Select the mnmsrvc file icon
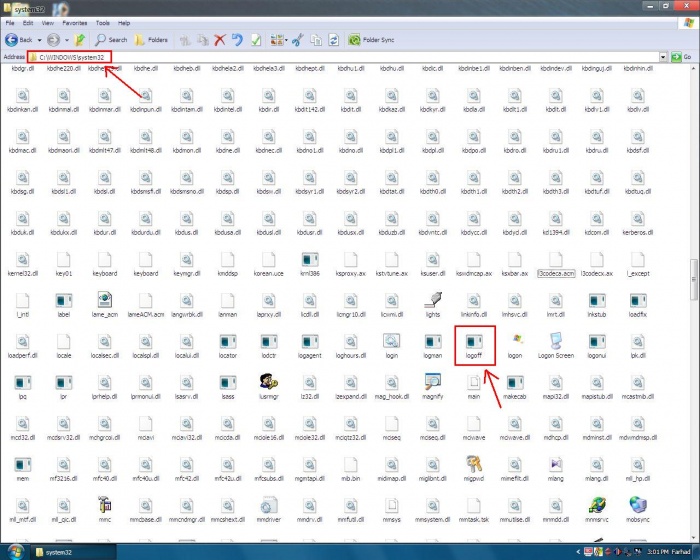Image resolution: width=700 pixels, height=560 pixels. pyautogui.click(x=597, y=506)
